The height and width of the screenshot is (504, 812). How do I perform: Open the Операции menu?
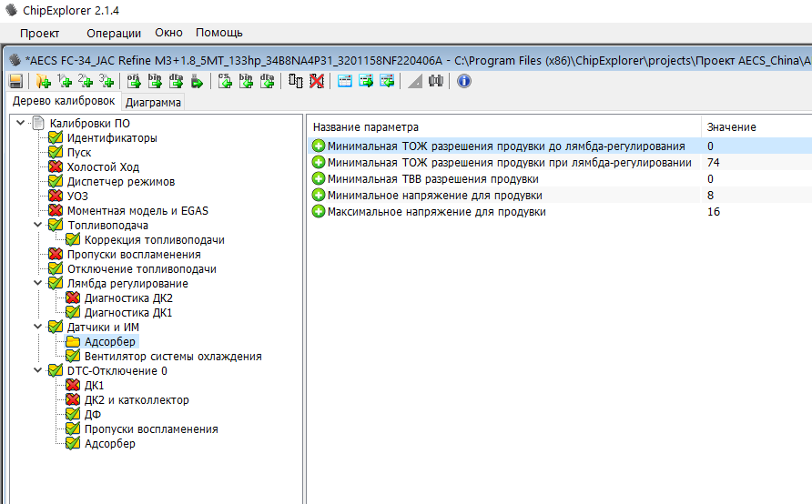[114, 34]
